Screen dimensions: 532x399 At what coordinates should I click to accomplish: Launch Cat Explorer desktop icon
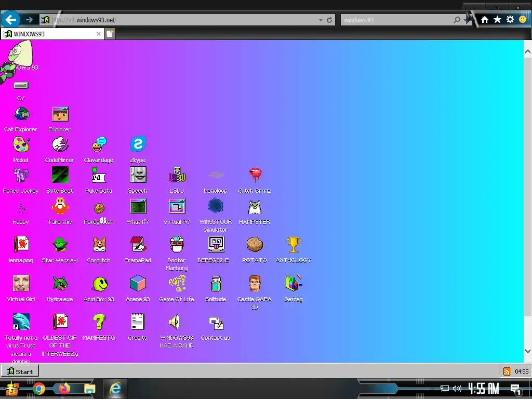pos(21,114)
